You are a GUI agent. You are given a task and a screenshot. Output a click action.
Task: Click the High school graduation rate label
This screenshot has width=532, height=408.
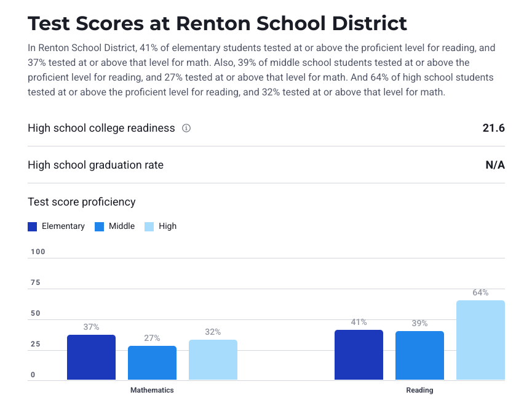pyautogui.click(x=95, y=165)
